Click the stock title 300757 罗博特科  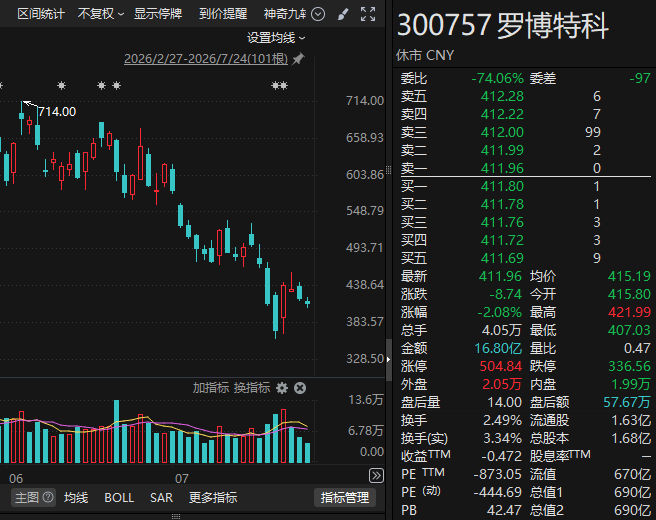tap(502, 26)
